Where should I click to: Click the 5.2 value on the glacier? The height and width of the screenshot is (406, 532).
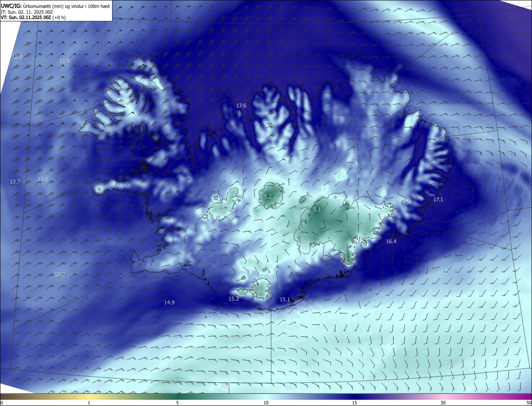(x=268, y=196)
